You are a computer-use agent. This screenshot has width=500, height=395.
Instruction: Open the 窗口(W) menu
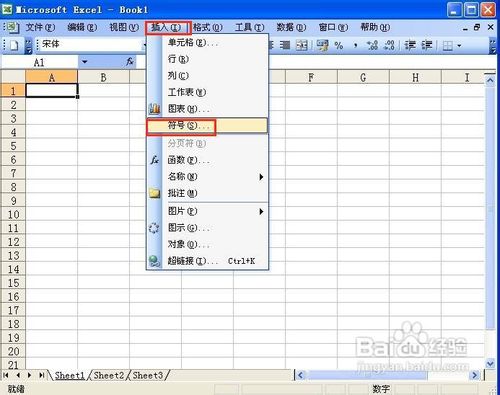[x=333, y=27]
